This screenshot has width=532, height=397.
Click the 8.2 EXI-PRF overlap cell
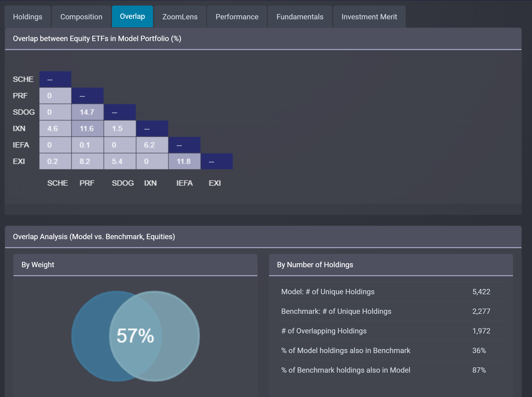tap(87, 161)
